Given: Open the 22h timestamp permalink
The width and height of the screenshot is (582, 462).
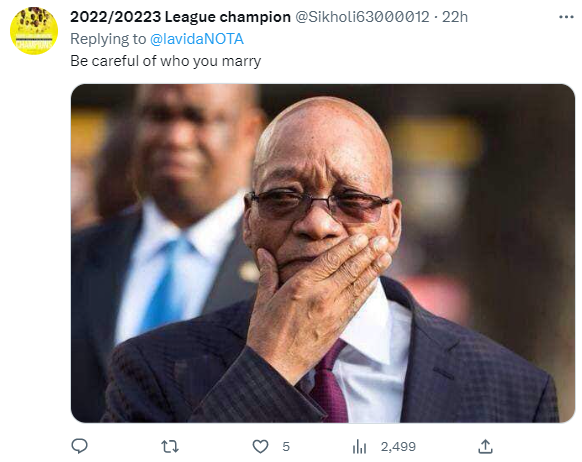Looking at the screenshot, I should pos(455,17).
